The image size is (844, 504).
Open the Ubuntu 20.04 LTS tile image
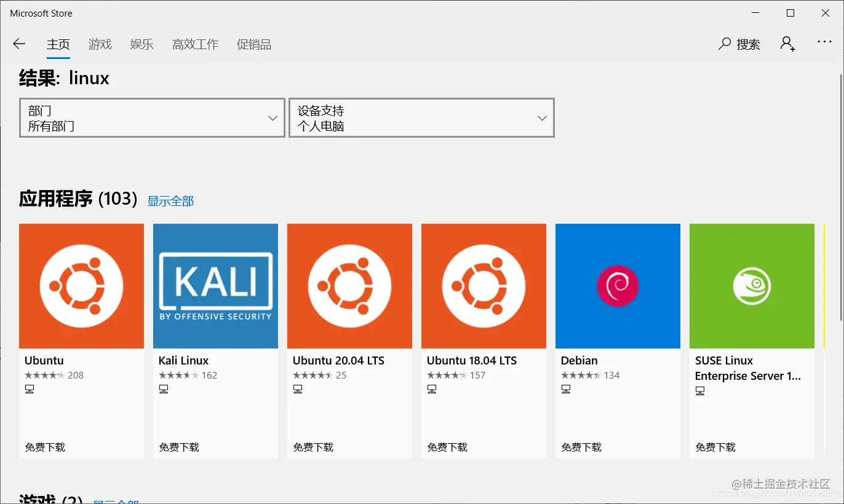point(349,286)
